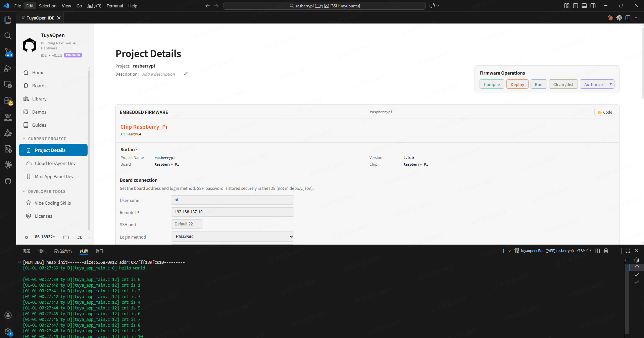Open the Search view in activity bar
This screenshot has height=338, width=644.
click(8, 36)
